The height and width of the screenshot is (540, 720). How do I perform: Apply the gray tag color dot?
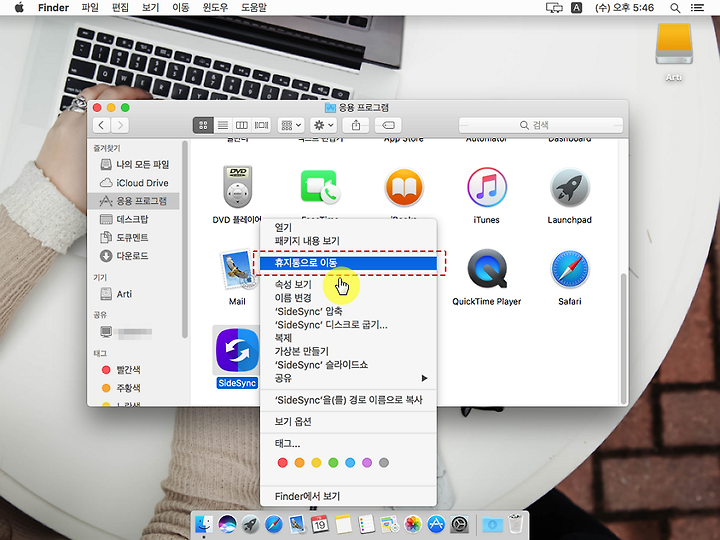pyautogui.click(x=384, y=462)
